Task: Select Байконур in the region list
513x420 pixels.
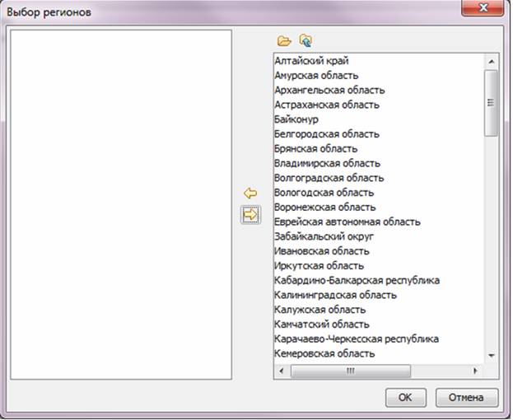Action: pyautogui.click(x=296, y=119)
